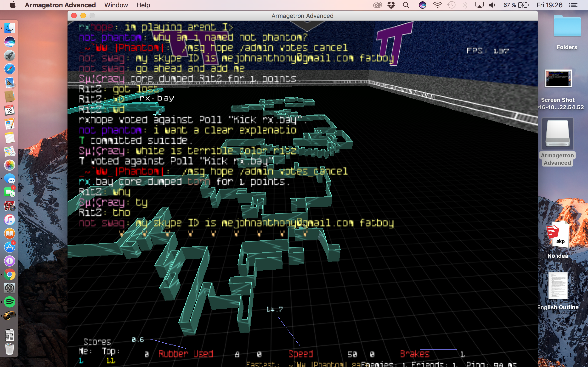The image size is (588, 367).
Task: Open the Help menu
Action: pyautogui.click(x=143, y=5)
